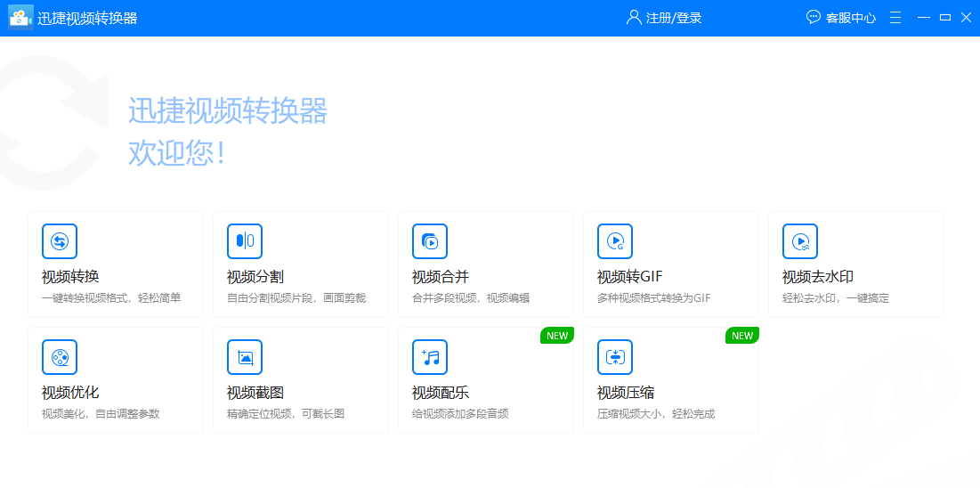Select the 视频优化 title text
The image size is (980, 488).
pos(70,393)
